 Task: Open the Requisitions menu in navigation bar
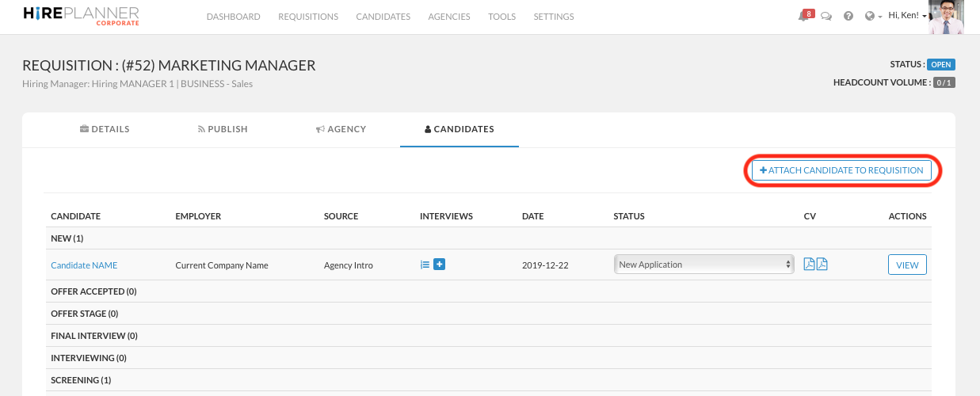coord(308,17)
